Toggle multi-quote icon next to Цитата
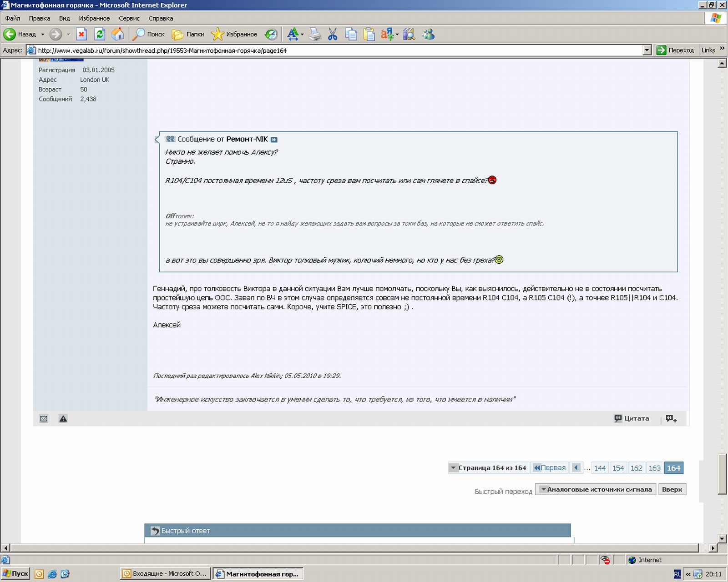Viewport: 728px width, 582px height. coord(671,419)
